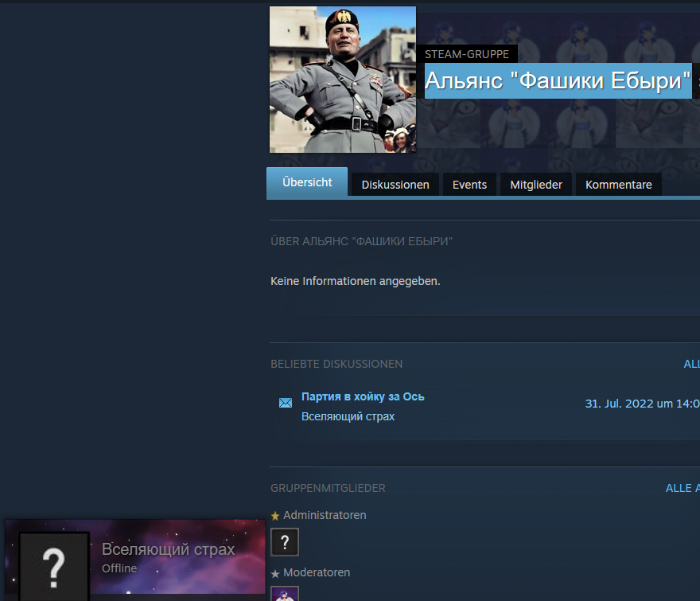Switch to the Diskussionen tab

coord(395,185)
